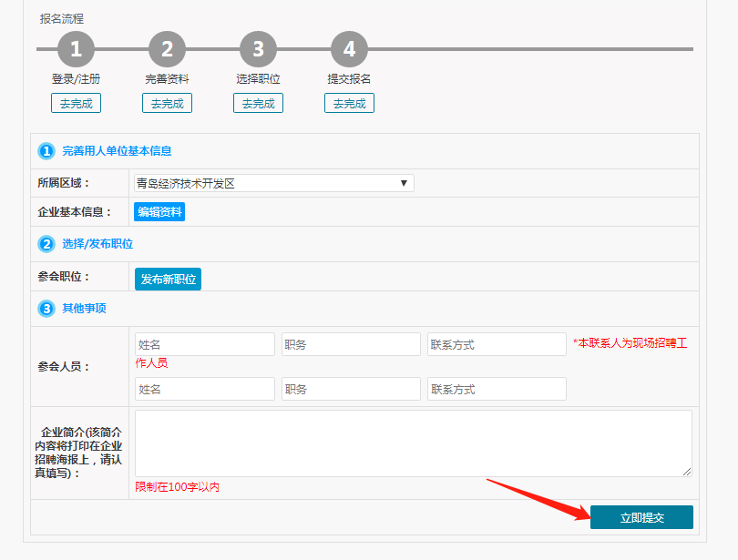Click the blue number 2 icon beside 选择/发布职位
Screen dimensions: 738x560
46,244
